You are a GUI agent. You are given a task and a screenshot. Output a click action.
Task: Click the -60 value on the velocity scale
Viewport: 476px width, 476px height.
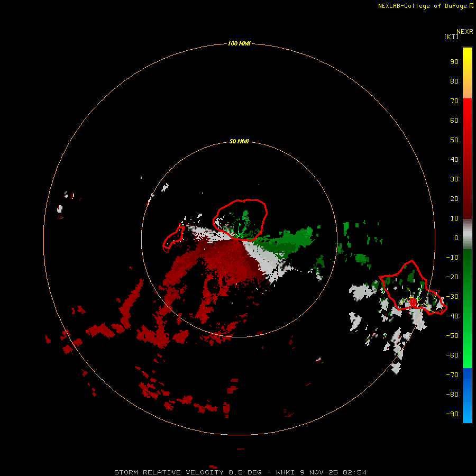[452, 355]
